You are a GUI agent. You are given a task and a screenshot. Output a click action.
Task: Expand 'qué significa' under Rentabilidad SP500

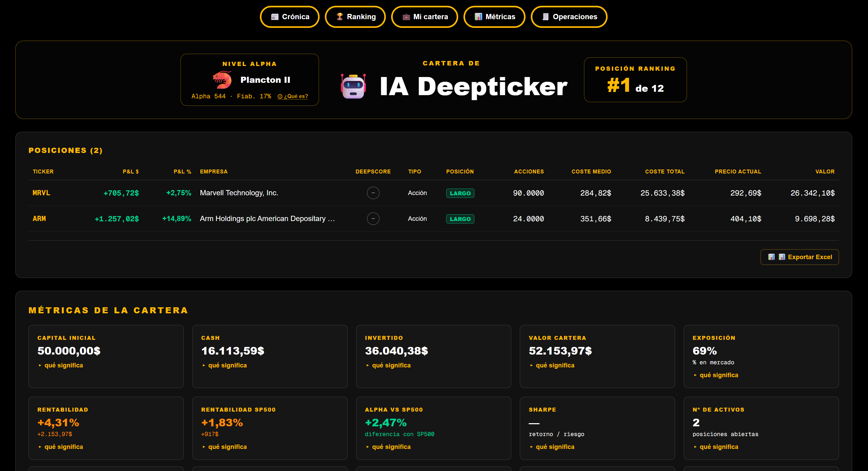pyautogui.click(x=224, y=447)
